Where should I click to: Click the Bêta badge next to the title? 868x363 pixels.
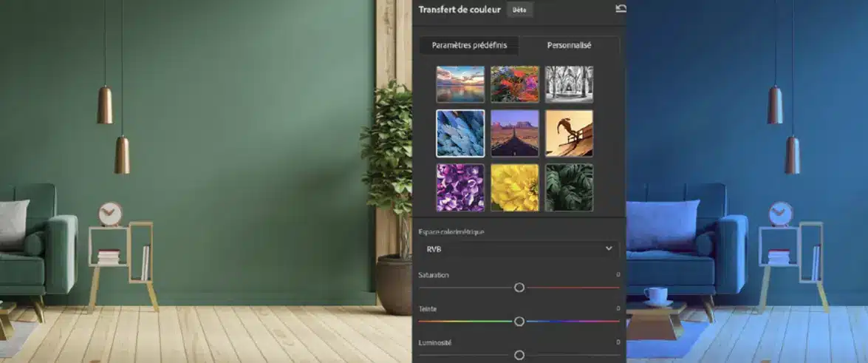[519, 10]
